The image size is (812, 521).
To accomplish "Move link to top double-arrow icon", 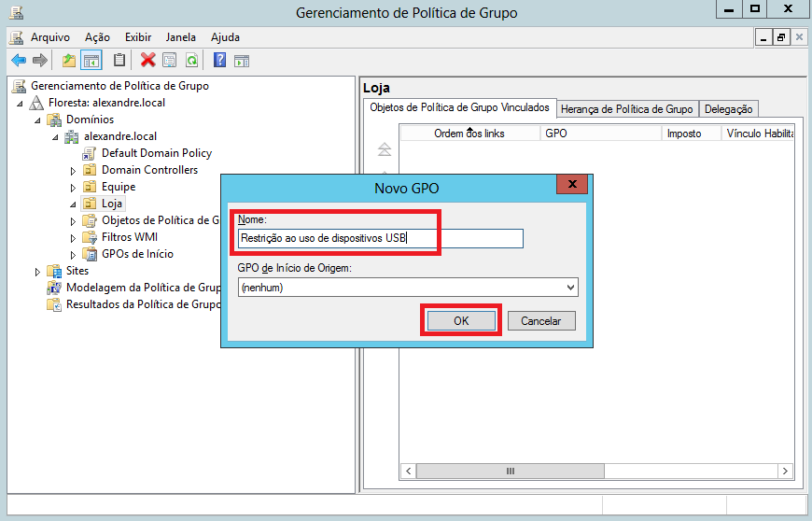I will click(385, 149).
